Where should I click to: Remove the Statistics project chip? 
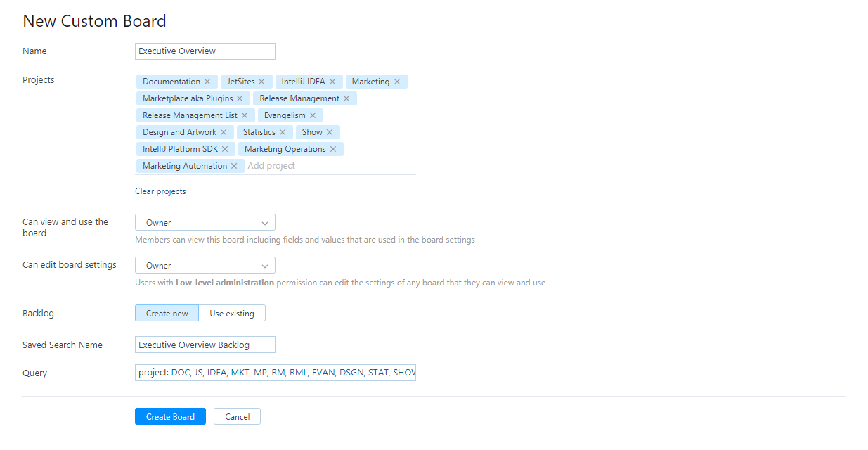tap(283, 132)
